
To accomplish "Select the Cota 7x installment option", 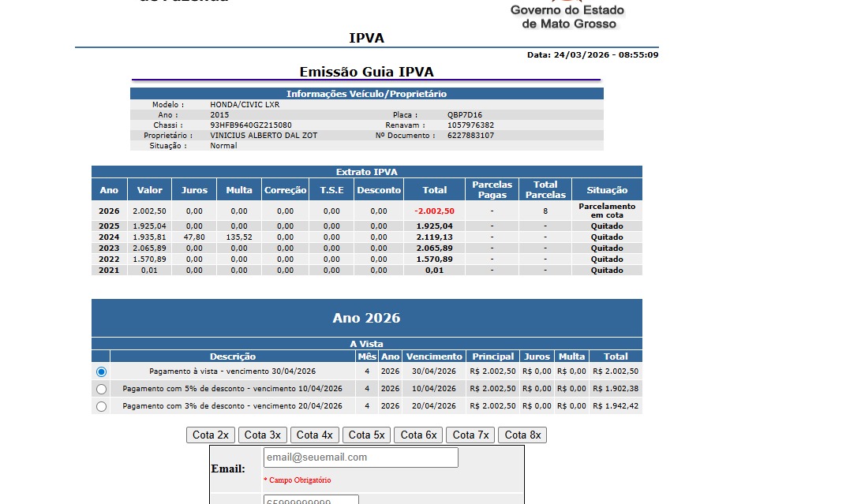I will pos(470,435).
